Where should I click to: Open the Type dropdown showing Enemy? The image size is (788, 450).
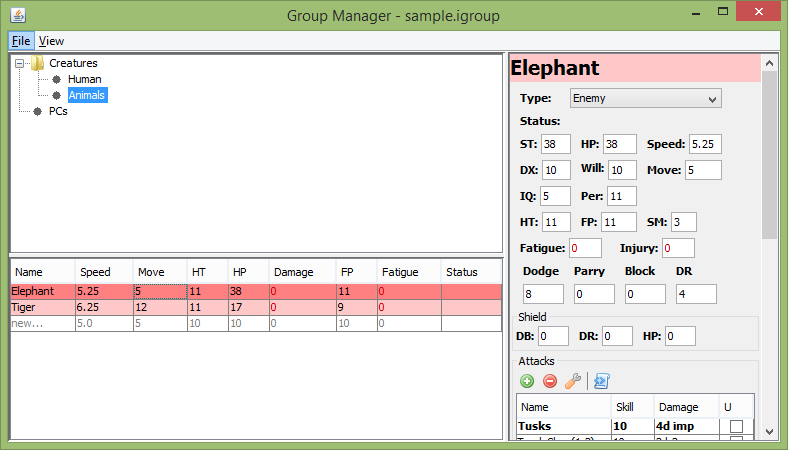[645, 98]
